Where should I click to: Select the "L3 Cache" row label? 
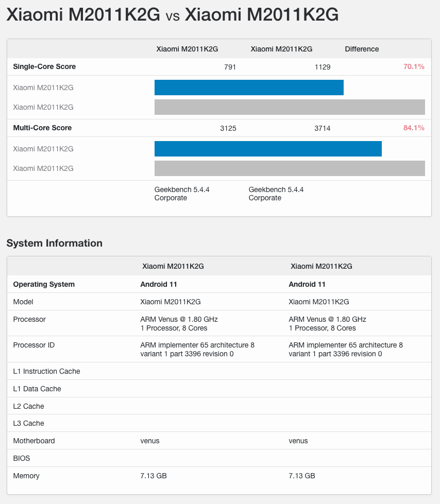(29, 423)
